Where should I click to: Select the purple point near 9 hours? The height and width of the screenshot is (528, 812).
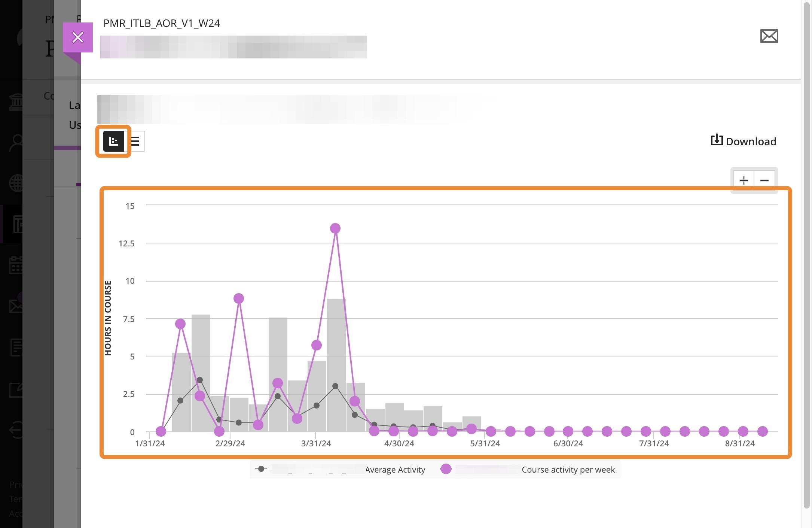239,298
